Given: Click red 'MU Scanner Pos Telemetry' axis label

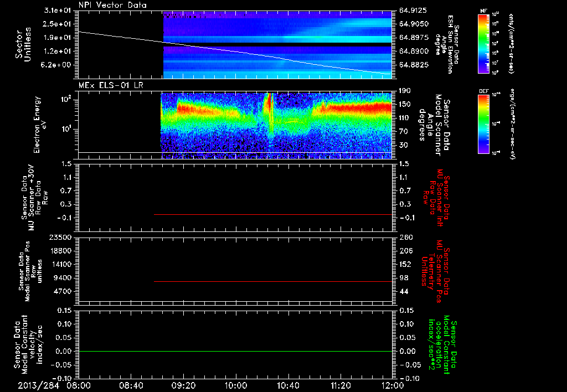Looking at the screenshot, I should click(435, 271).
